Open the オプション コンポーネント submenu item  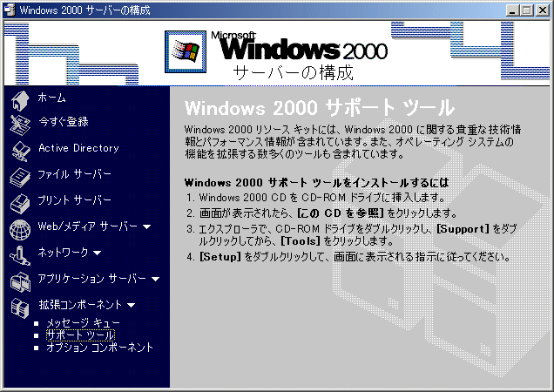coord(100,348)
